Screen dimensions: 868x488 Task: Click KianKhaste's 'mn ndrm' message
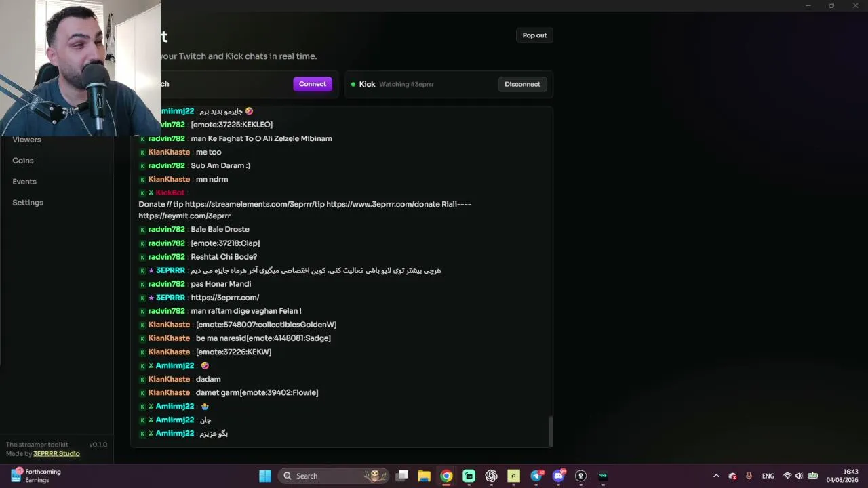(x=212, y=179)
